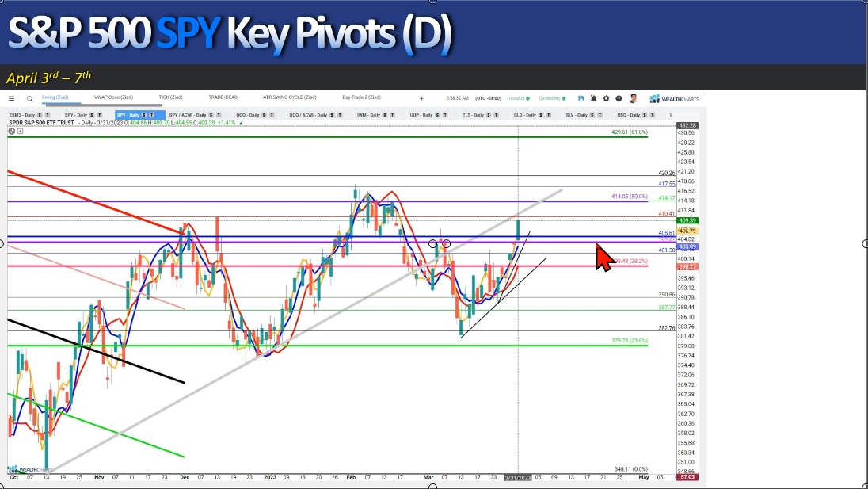Toggle S button on IWM - Daily tab
Image resolution: width=868 pixels, height=489 pixels.
click(x=385, y=115)
